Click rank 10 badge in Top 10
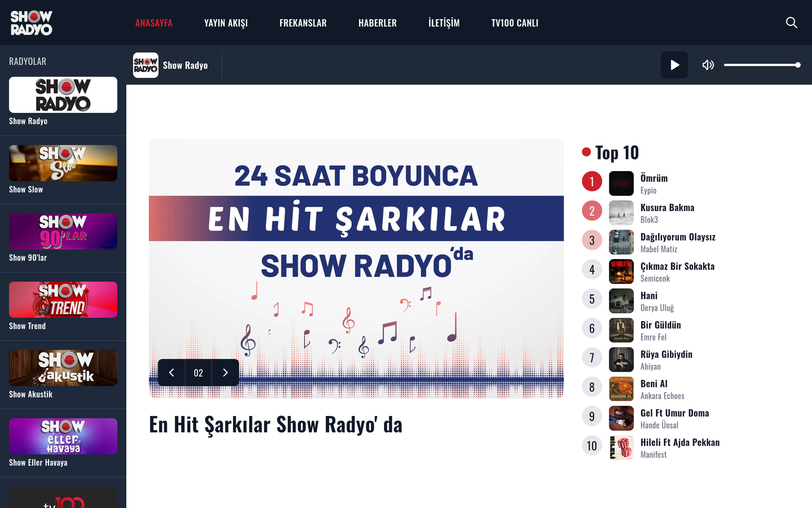Image resolution: width=812 pixels, height=508 pixels. pos(592,445)
